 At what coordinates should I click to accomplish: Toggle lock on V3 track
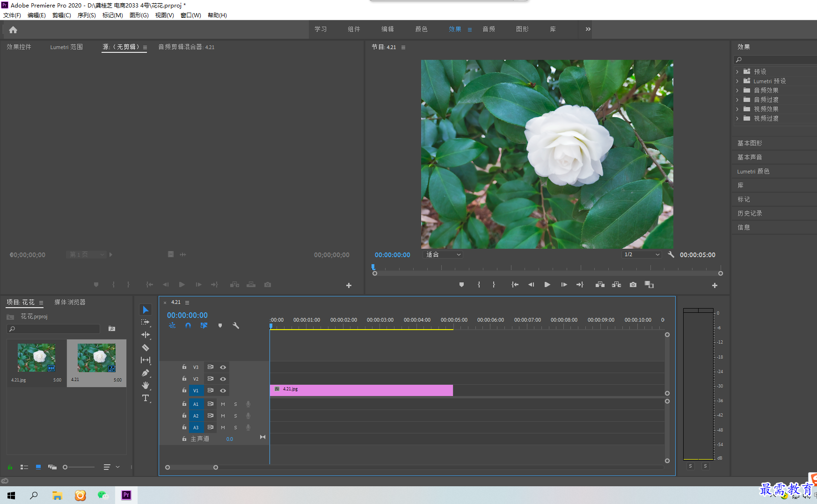pos(184,367)
